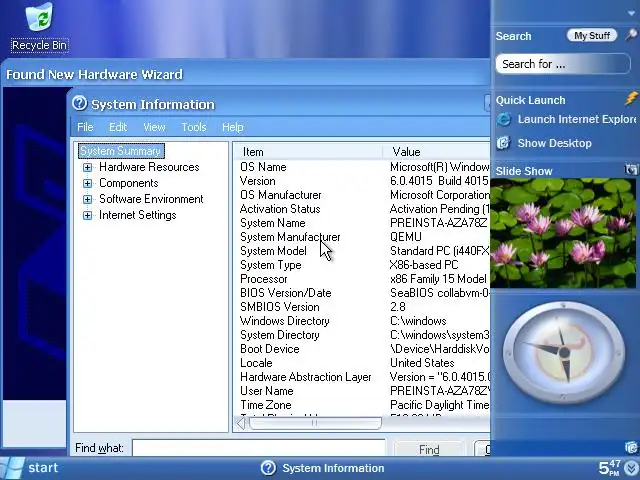Open the sidebar top dropdown arrow

632,13
